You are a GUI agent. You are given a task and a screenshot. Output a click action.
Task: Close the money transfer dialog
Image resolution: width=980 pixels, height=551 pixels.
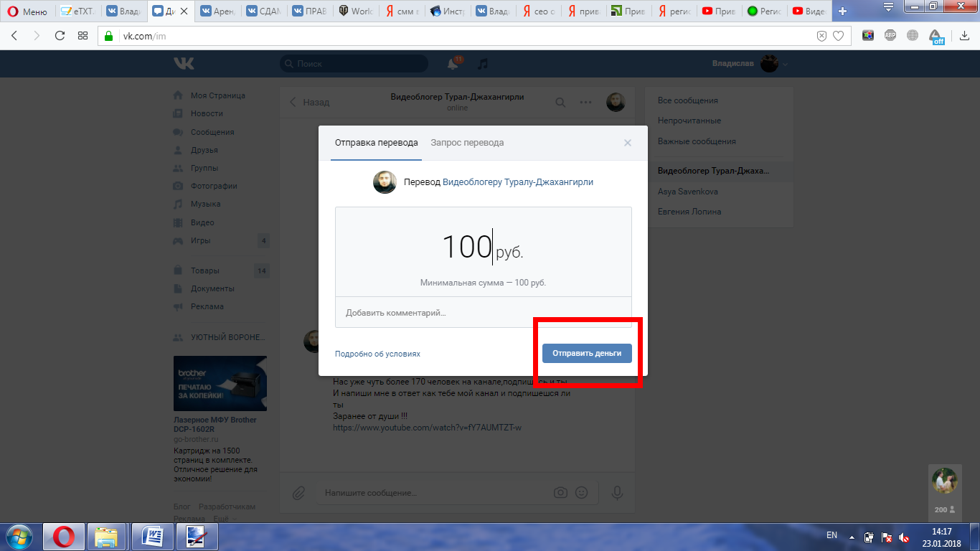click(628, 143)
